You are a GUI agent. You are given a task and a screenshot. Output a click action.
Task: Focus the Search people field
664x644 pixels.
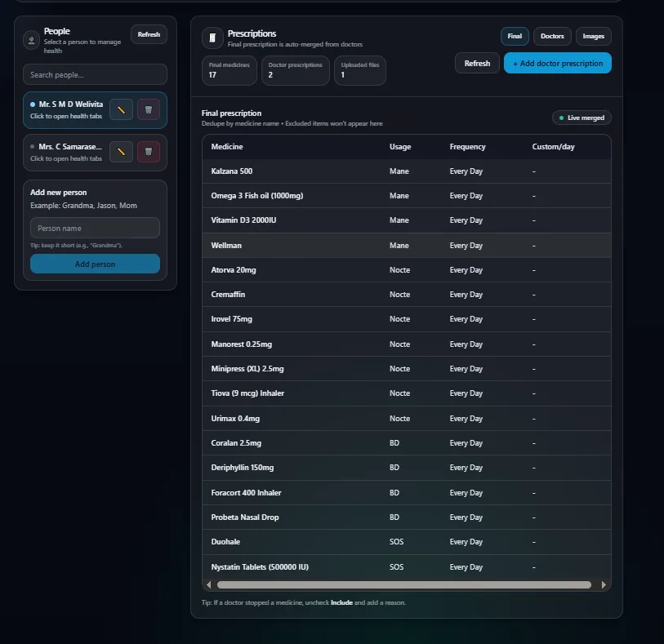(x=95, y=74)
